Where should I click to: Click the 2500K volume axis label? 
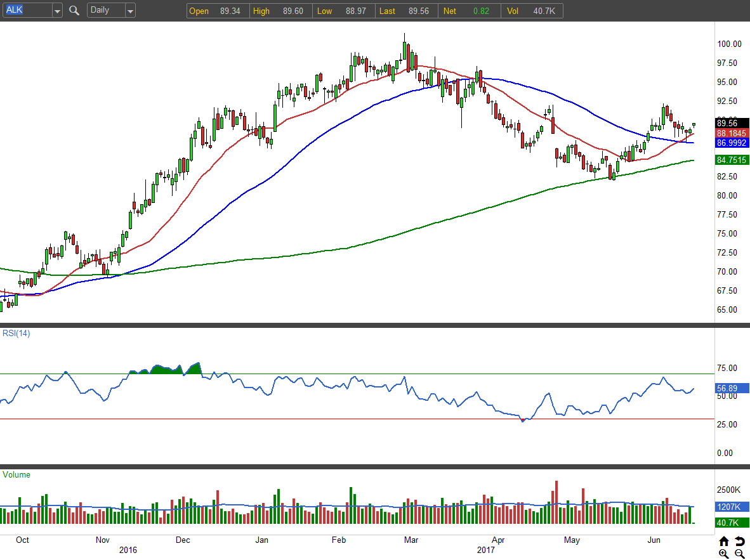[x=729, y=490]
